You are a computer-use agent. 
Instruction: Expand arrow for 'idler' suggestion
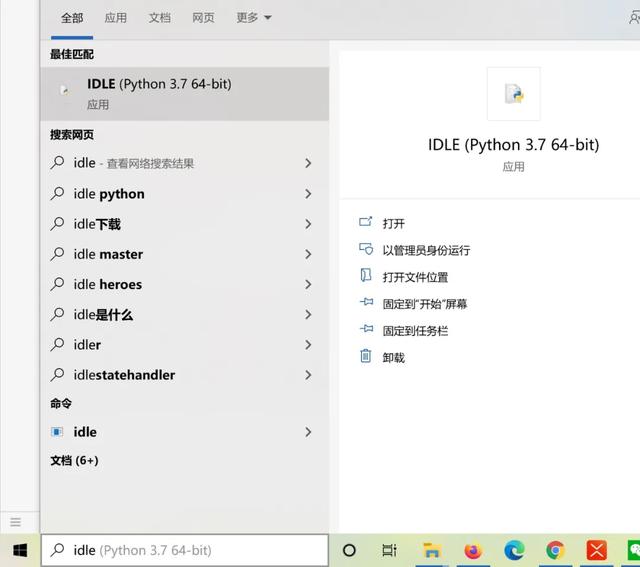click(308, 345)
